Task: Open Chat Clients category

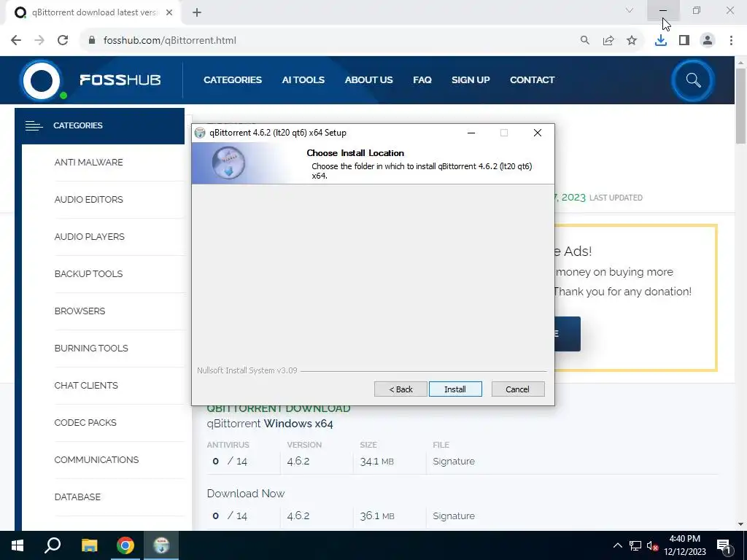Action: tap(86, 385)
